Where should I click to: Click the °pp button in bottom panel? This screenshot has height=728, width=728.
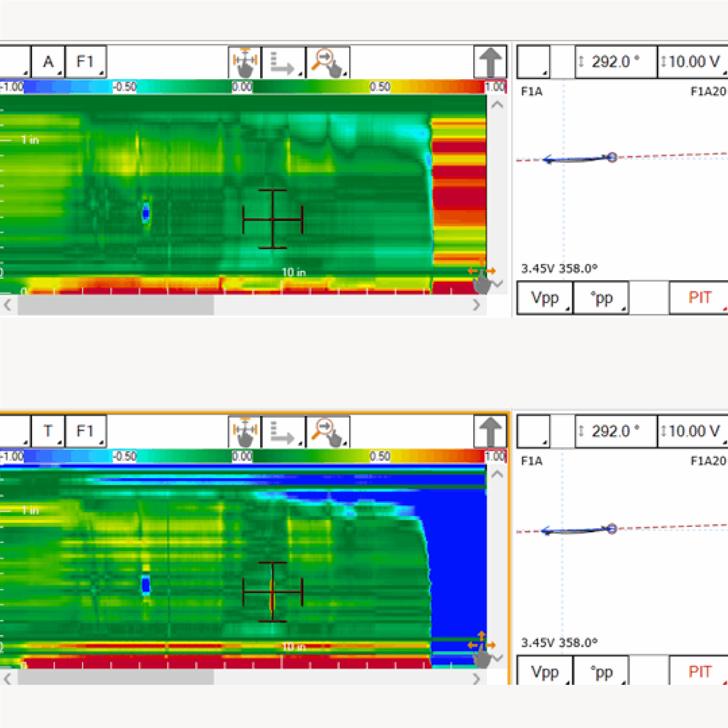601,671
